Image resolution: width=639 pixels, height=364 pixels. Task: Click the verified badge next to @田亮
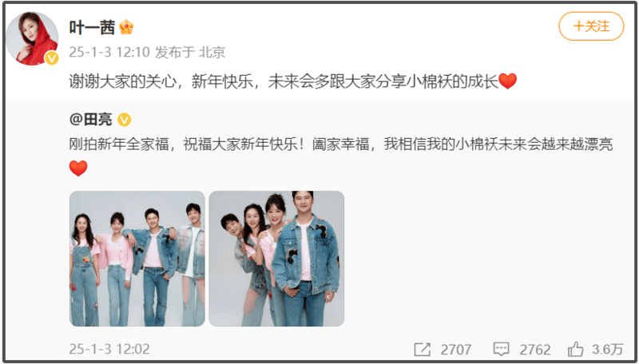[125, 120]
